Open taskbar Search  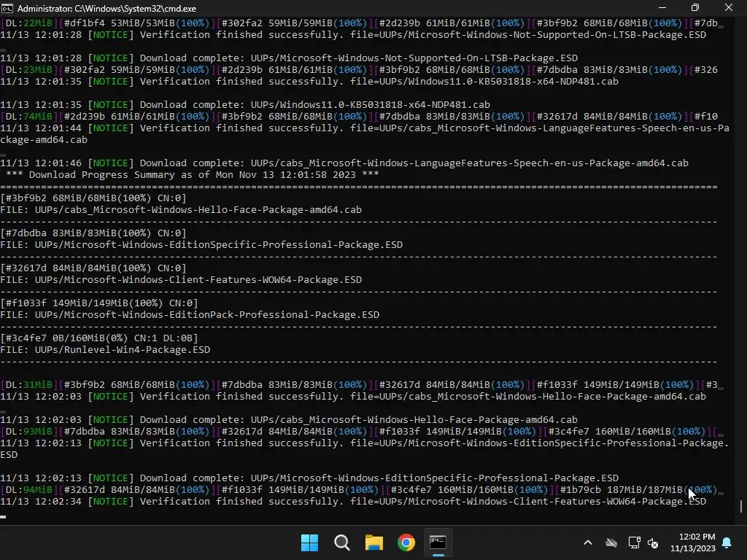pyautogui.click(x=341, y=542)
